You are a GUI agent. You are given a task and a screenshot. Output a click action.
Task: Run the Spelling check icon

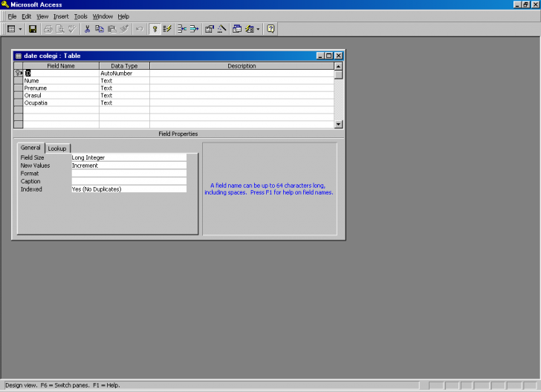(72, 29)
